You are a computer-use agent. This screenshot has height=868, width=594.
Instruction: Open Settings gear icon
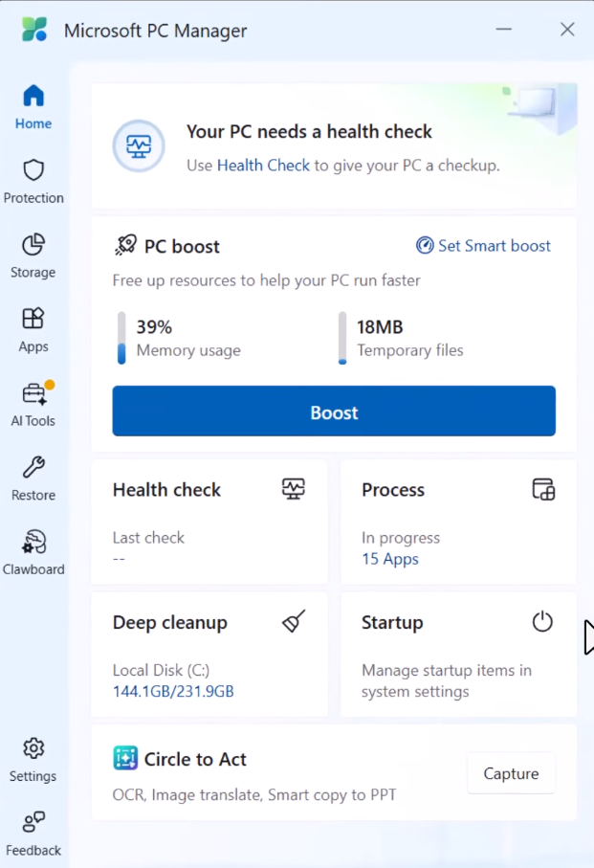click(33, 748)
